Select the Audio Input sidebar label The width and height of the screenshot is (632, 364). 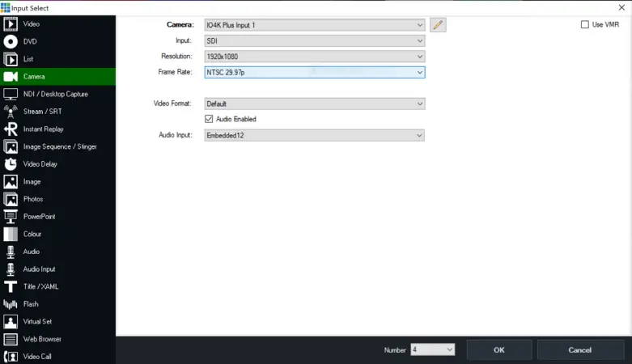pyautogui.click(x=39, y=269)
